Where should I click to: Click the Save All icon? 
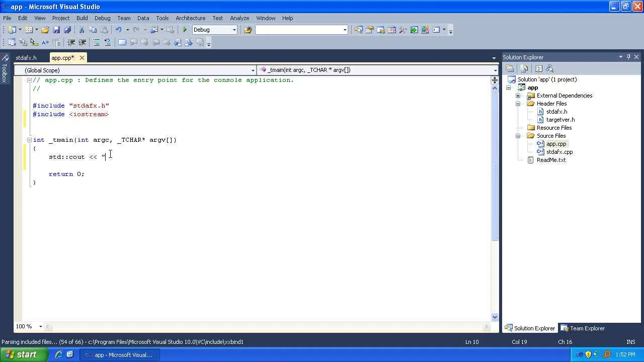coord(67,30)
